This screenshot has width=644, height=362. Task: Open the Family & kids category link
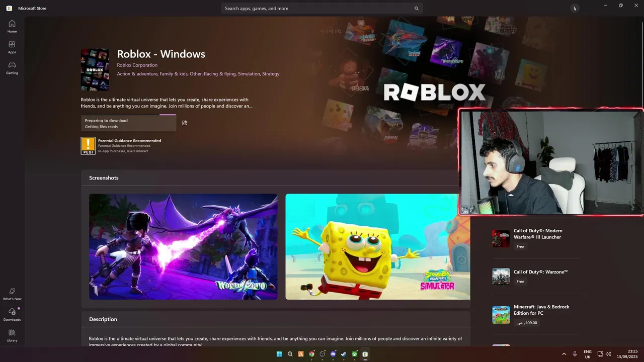[x=174, y=74]
